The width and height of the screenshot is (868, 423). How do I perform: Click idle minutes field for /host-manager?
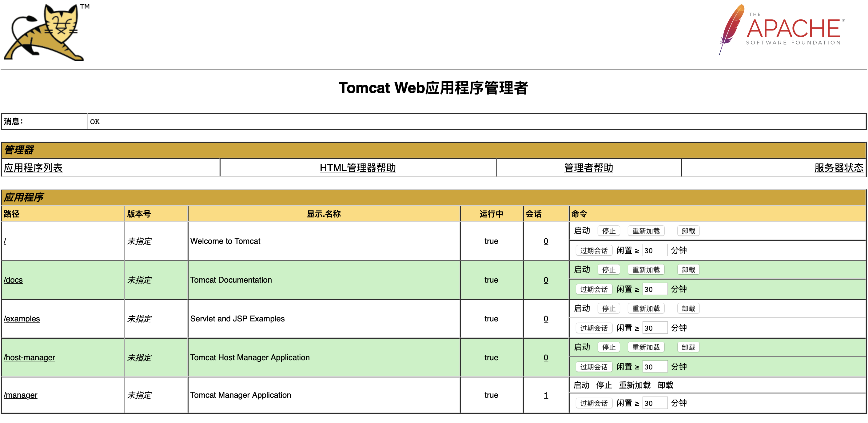(655, 367)
